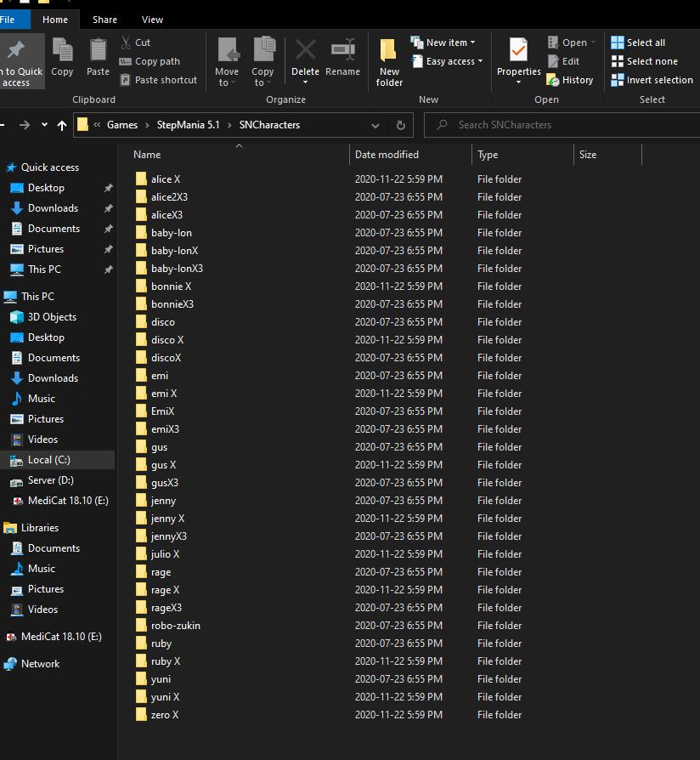Image resolution: width=700 pixels, height=760 pixels.
Task: Click the Search SNCharacters field
Action: click(x=562, y=125)
